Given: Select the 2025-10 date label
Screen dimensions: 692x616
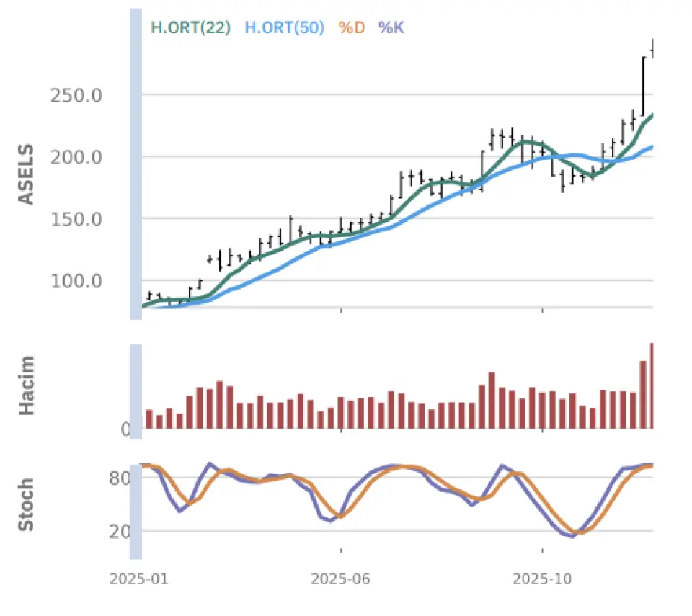Looking at the screenshot, I should click(x=537, y=579).
